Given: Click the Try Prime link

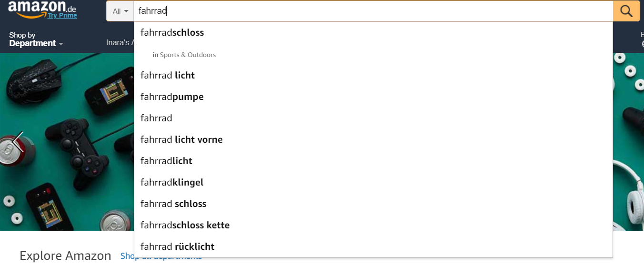Looking at the screenshot, I should pyautogui.click(x=62, y=16).
